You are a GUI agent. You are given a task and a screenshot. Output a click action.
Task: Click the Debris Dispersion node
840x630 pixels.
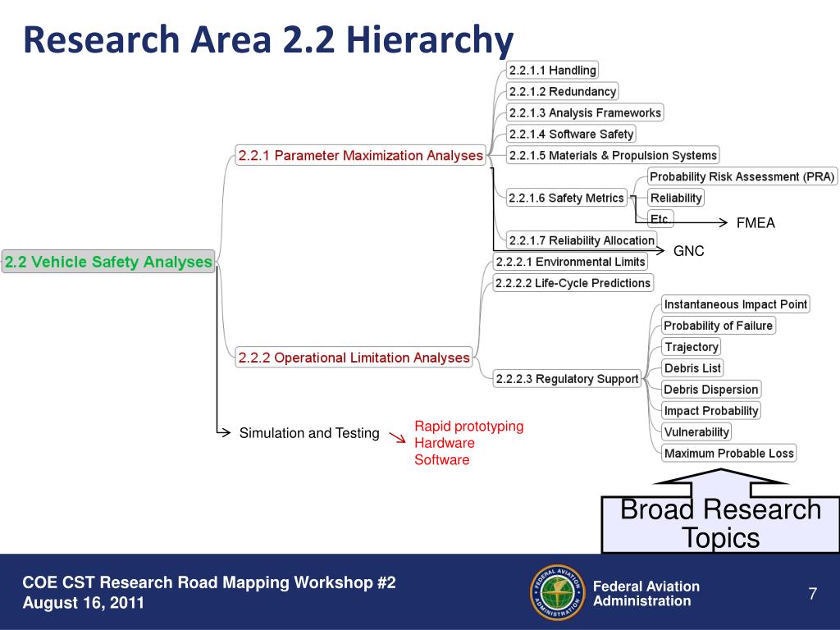[x=711, y=390]
